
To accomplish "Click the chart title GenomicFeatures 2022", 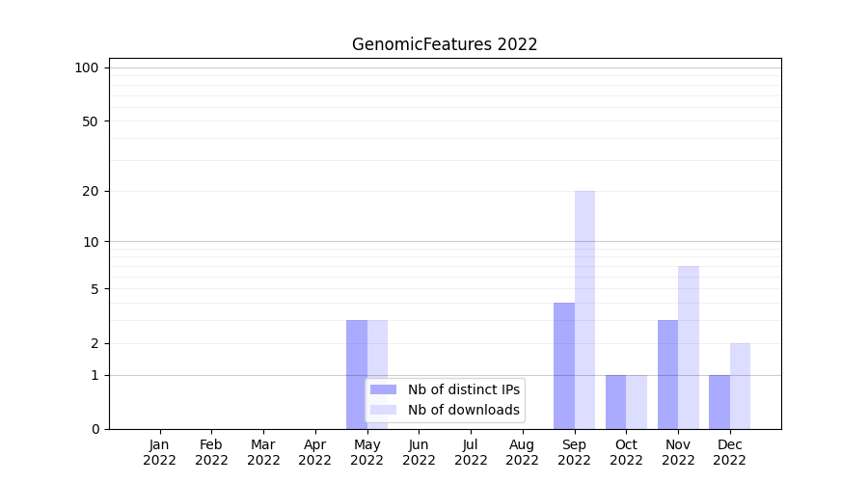I will (445, 44).
